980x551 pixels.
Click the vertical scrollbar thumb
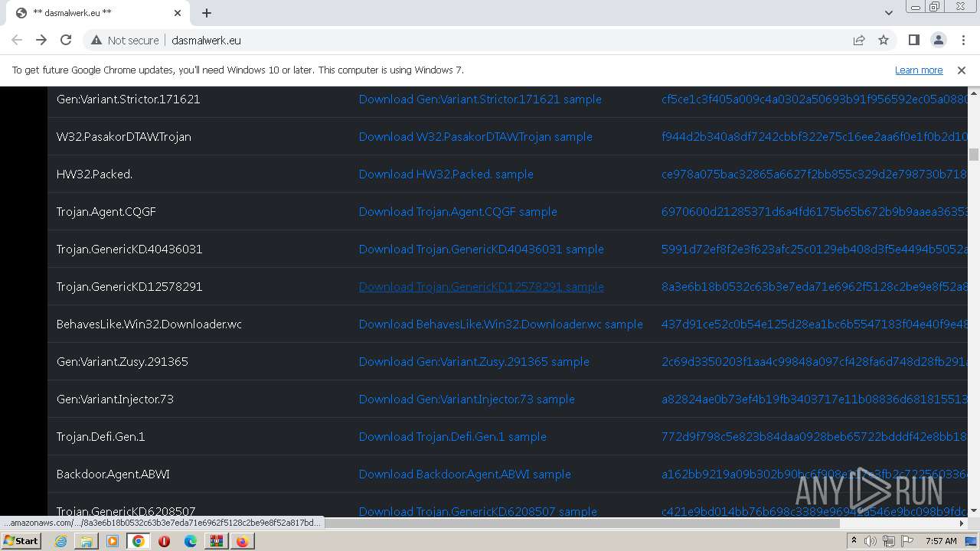point(974,155)
